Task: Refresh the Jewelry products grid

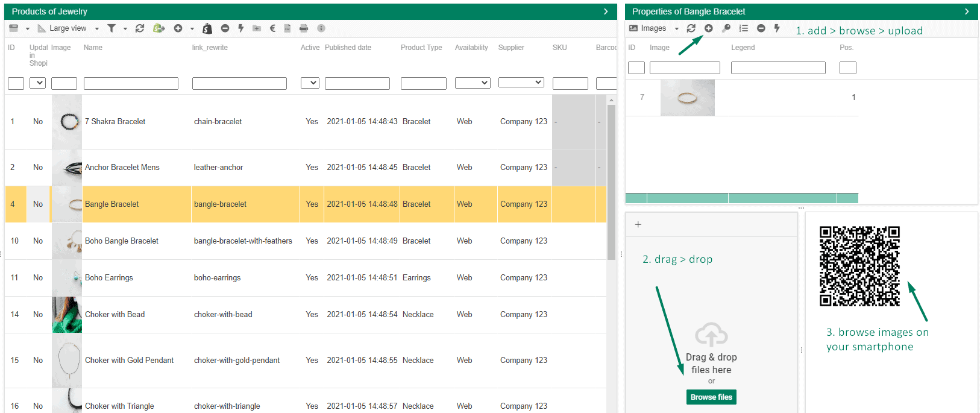Action: (x=140, y=28)
